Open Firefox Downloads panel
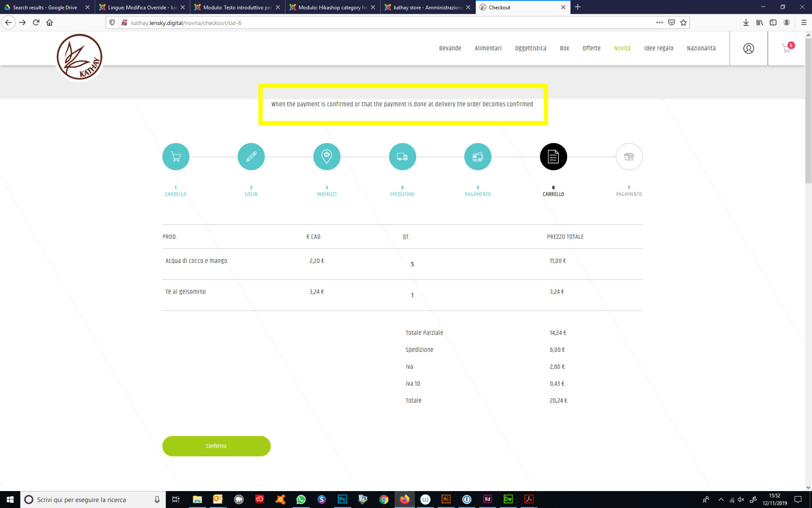This screenshot has height=508, width=812. (x=746, y=23)
